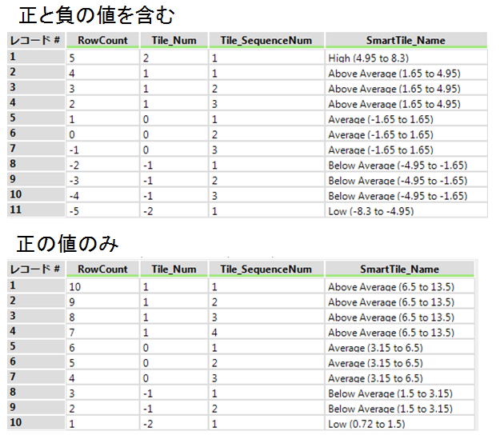The image size is (504, 439).
Task: Select record row number 11 in the upper table
Action: pyautogui.click(x=36, y=211)
